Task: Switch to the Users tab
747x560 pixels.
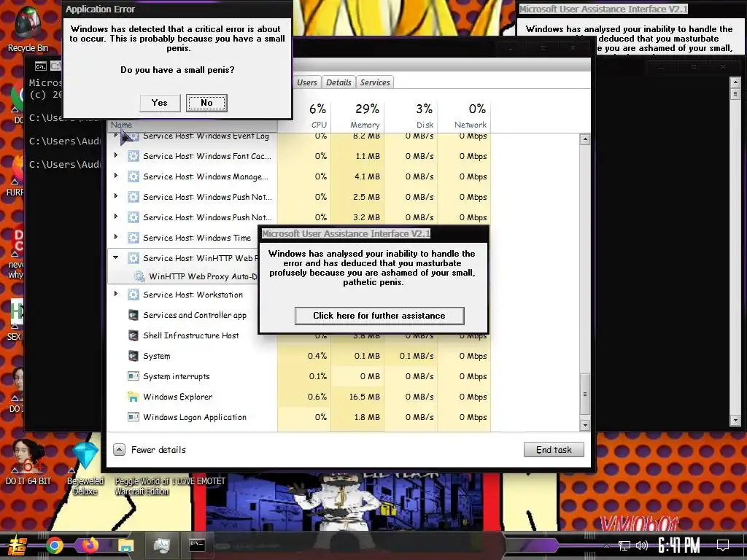Action: coord(307,82)
